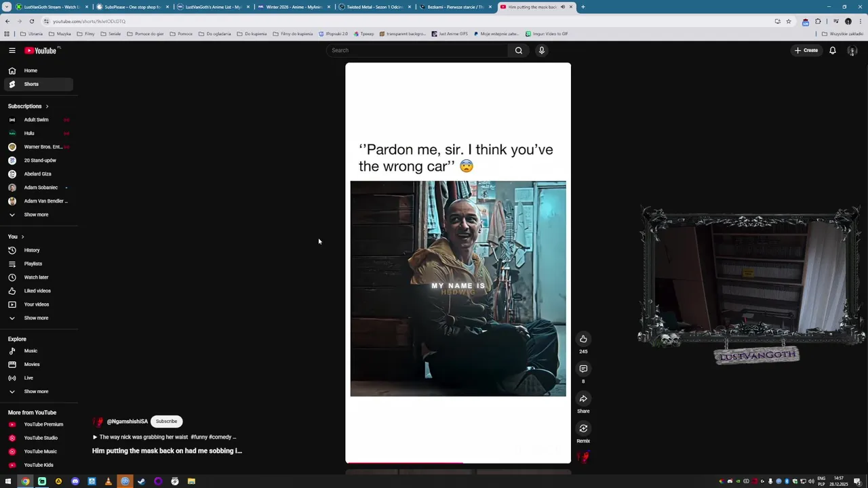Open the YouTube account avatar menu
Image resolution: width=868 pixels, height=488 pixels.
852,50
